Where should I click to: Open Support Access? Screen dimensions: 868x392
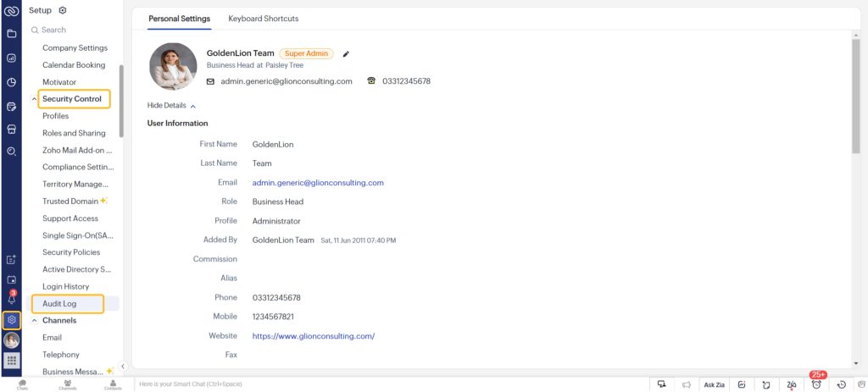[x=70, y=218]
